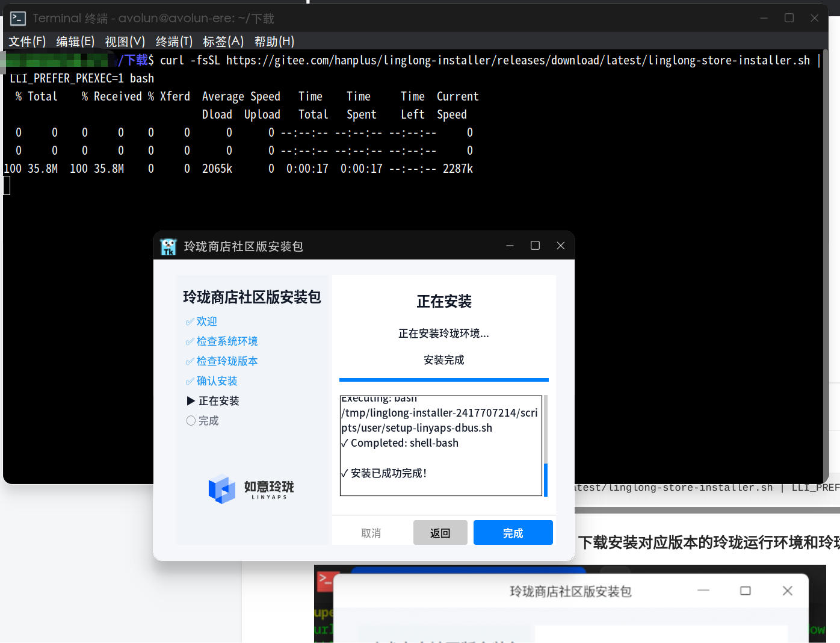Open the 视图(V) menu in Terminal
Image resolution: width=840 pixels, height=643 pixels.
coord(125,42)
